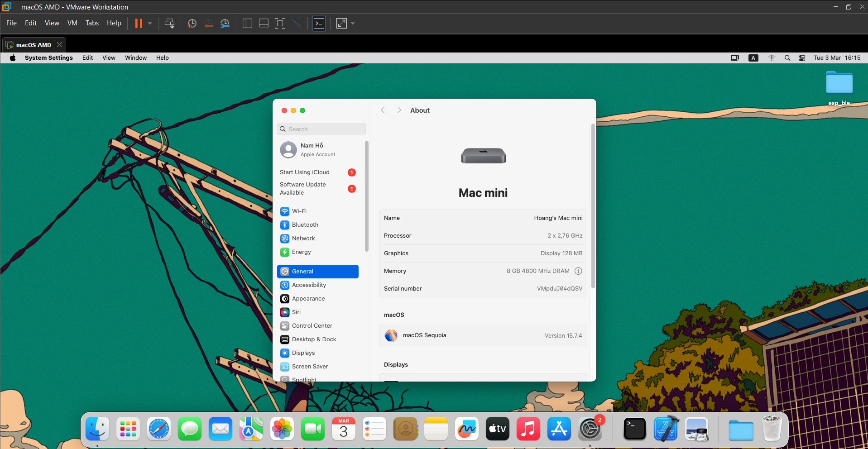Enter VMware full screen mode icon

tap(280, 24)
